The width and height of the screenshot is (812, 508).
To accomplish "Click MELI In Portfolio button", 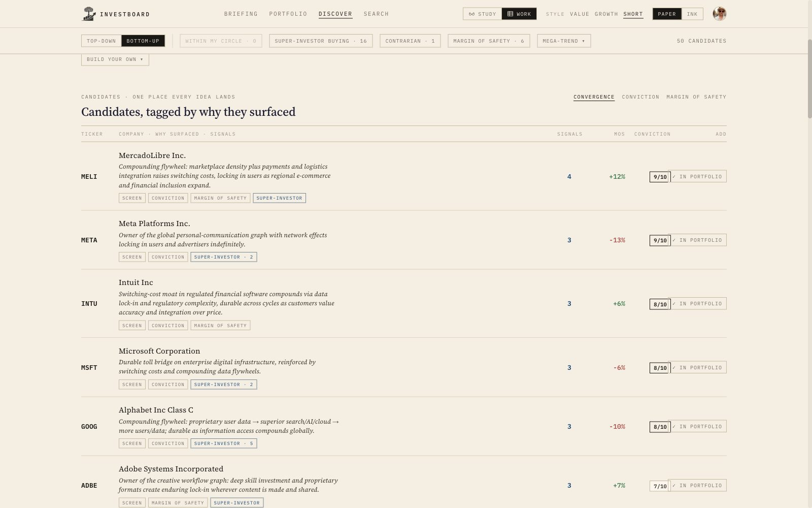I will point(698,176).
